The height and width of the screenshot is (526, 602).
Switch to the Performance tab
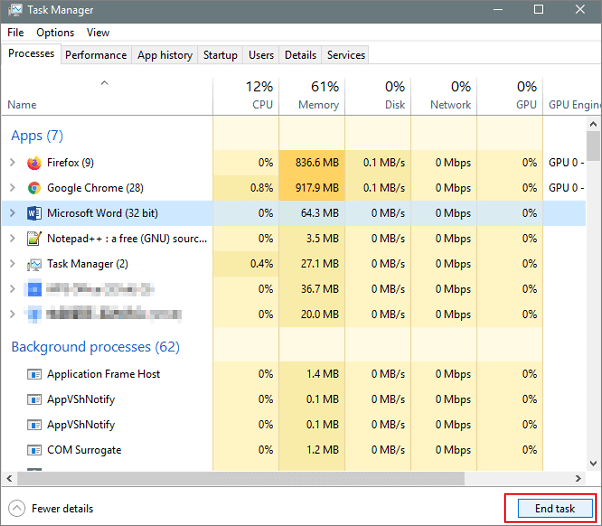pos(96,55)
